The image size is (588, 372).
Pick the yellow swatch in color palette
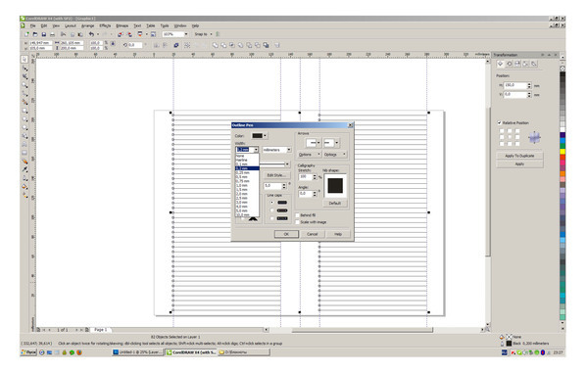563,152
